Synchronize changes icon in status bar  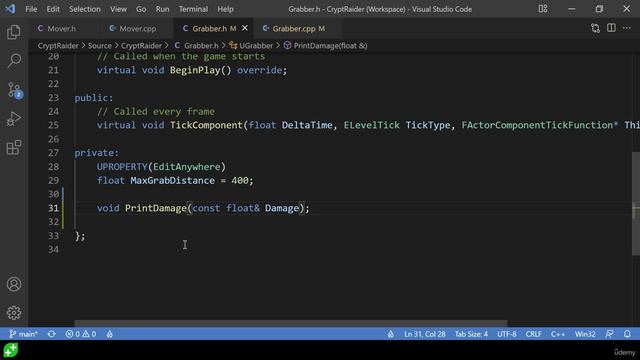51,334
